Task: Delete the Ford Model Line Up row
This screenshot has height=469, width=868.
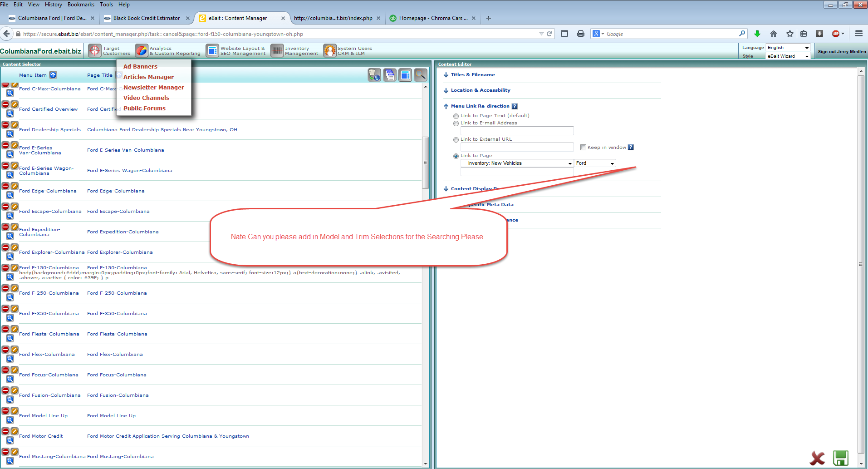Action: click(x=5, y=411)
